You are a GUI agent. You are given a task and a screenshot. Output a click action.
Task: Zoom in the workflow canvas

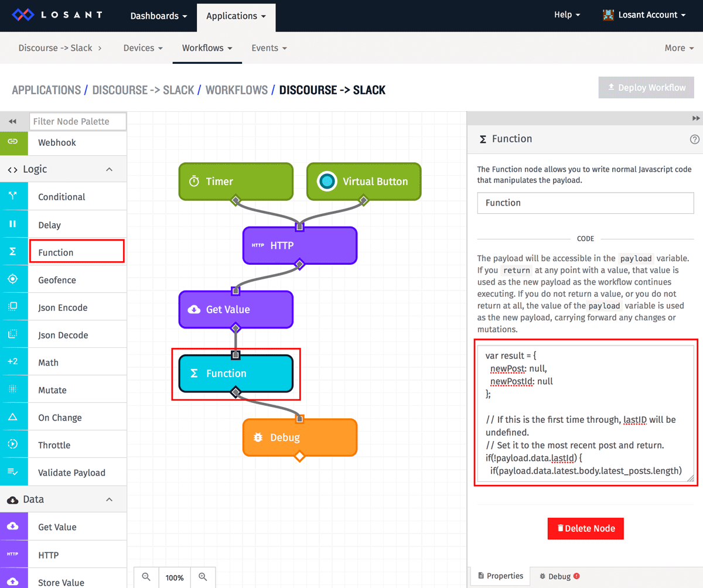(x=203, y=577)
